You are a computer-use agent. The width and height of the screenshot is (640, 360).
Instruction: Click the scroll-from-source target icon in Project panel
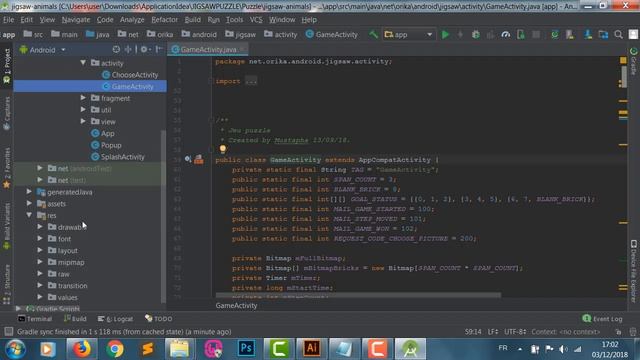(116, 49)
